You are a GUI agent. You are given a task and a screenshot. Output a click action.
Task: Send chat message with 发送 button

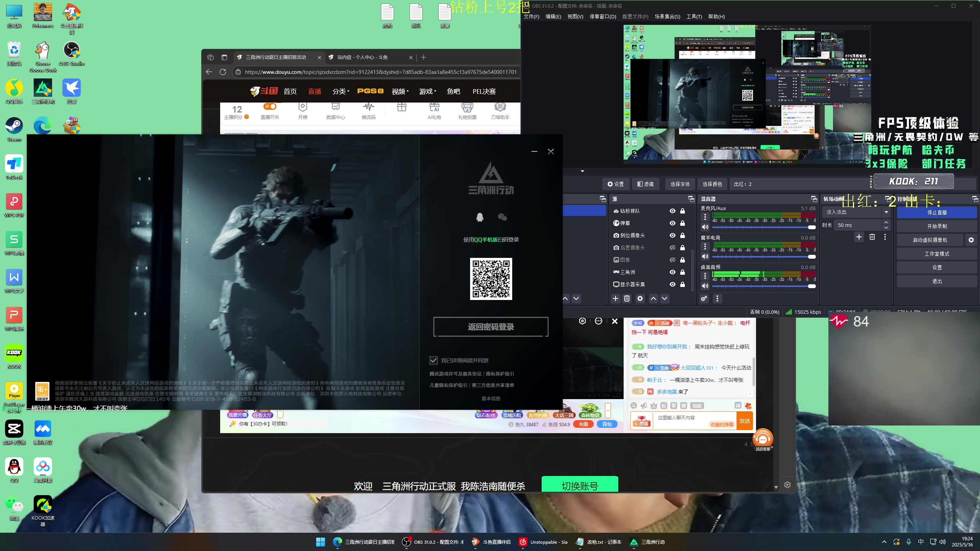(x=745, y=421)
